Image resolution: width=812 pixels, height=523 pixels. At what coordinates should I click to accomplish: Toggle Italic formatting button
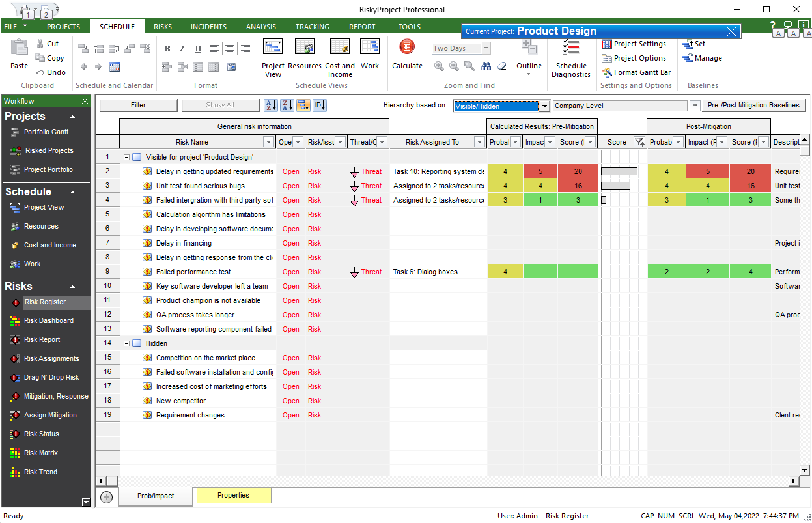(x=182, y=49)
